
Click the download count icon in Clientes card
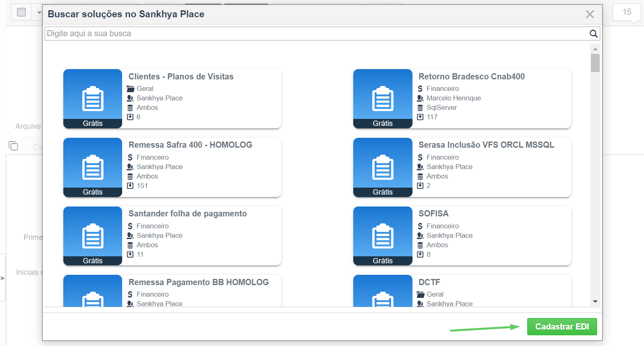click(x=130, y=117)
